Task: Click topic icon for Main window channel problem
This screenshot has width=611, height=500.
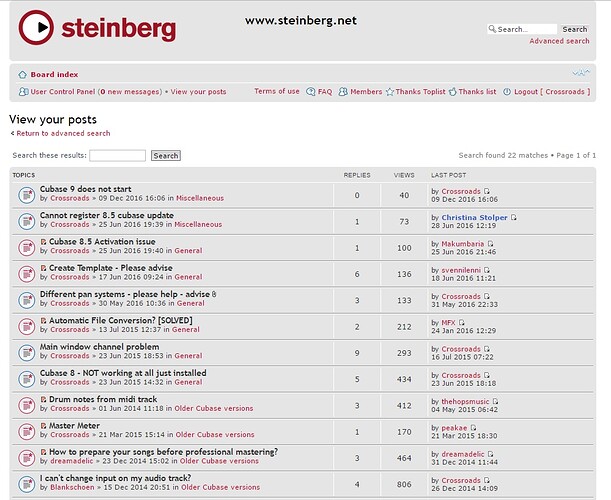Action: coord(26,353)
